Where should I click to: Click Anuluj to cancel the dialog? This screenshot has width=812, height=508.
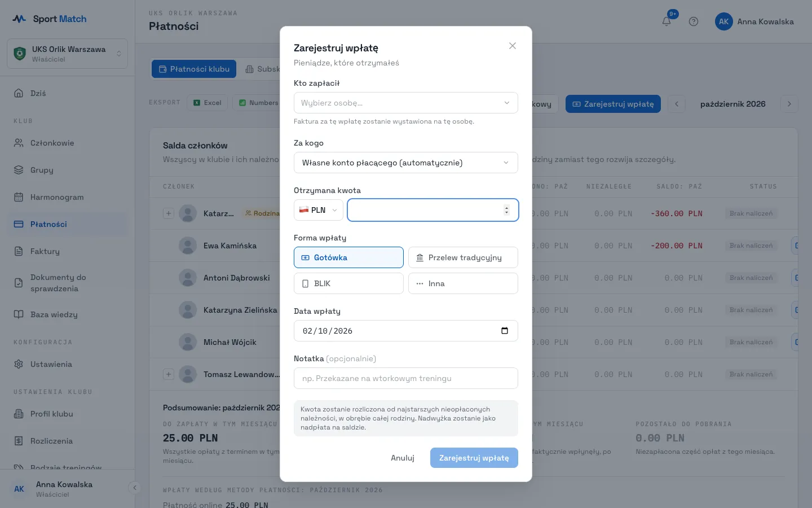point(403,458)
